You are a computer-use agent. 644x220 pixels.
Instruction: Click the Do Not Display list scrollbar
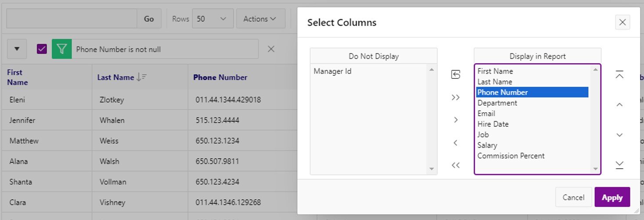(431, 119)
